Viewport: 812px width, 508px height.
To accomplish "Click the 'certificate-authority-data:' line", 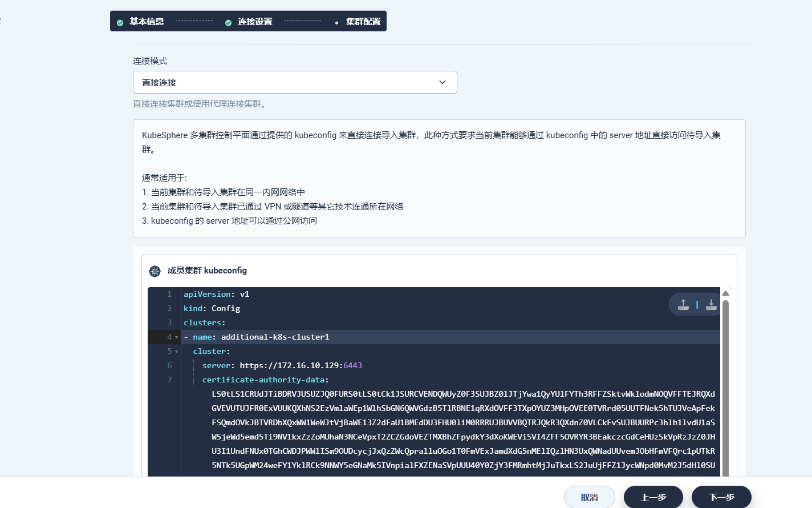I will click(x=265, y=380).
